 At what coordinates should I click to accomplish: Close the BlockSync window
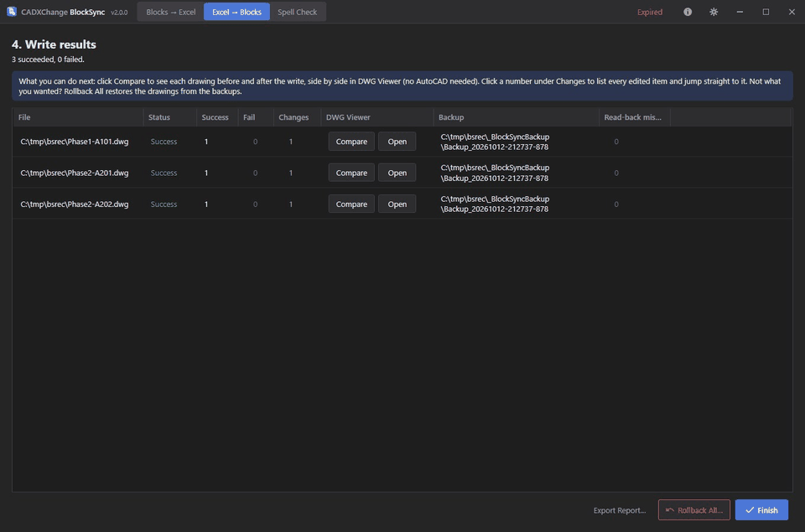tap(792, 12)
